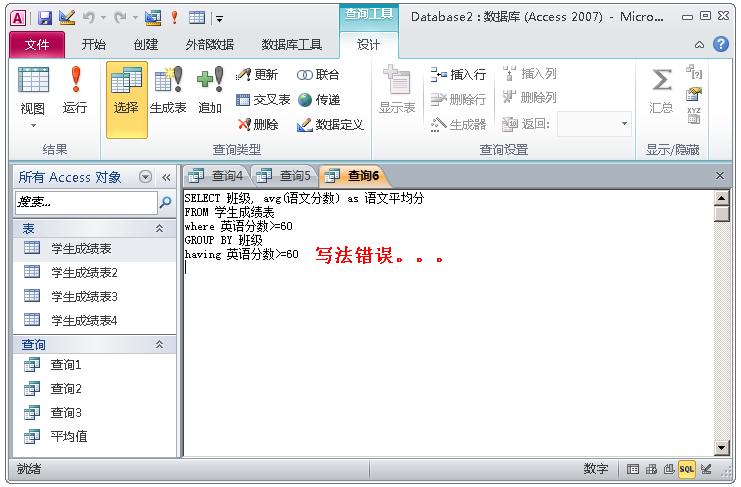741x487 pixels.
Task: Open 所有 Access 对象 navigation dropdown
Action: [146, 177]
